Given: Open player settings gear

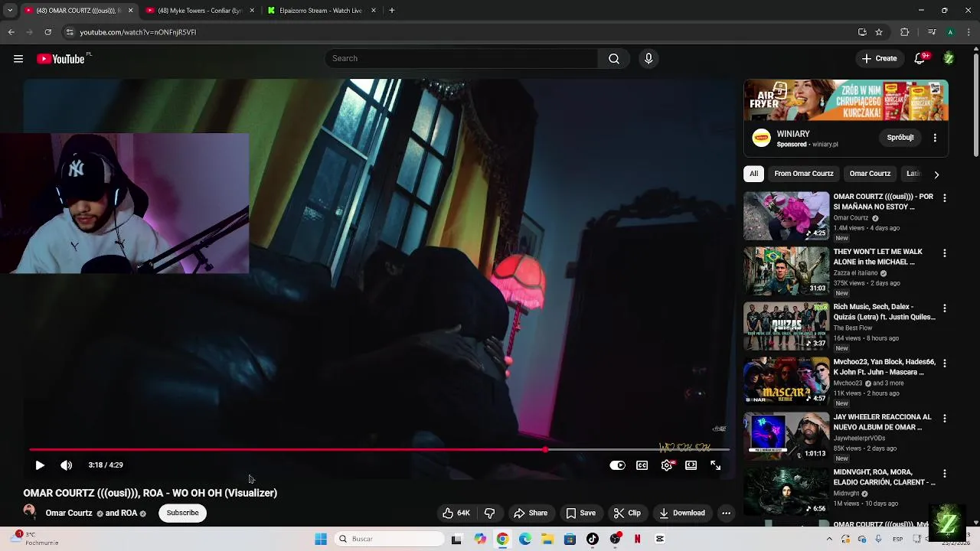Looking at the screenshot, I should click(x=667, y=465).
